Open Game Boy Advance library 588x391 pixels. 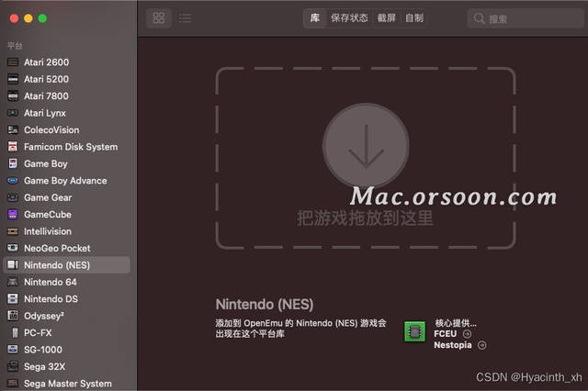[65, 181]
